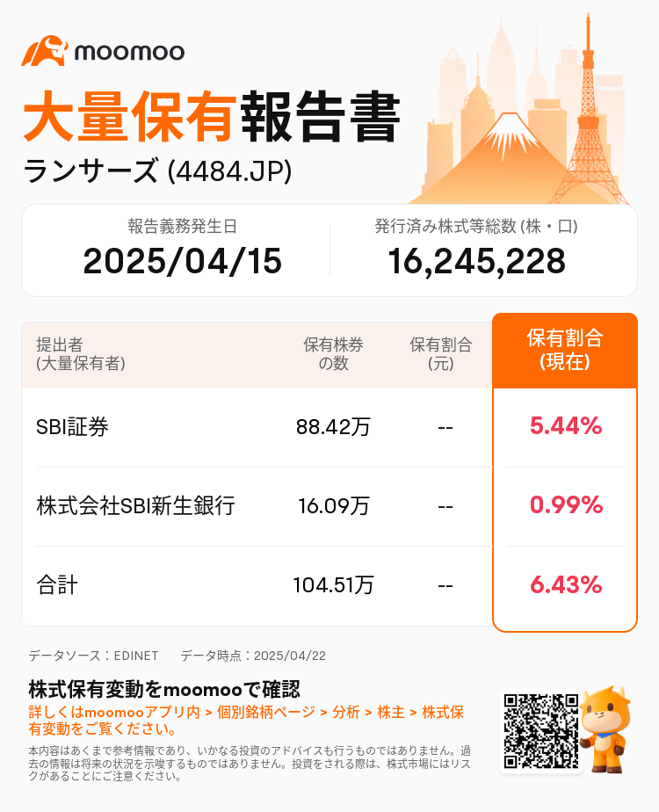Click the moomoo bull logo icon
This screenshot has height=812, width=659.
point(45,50)
